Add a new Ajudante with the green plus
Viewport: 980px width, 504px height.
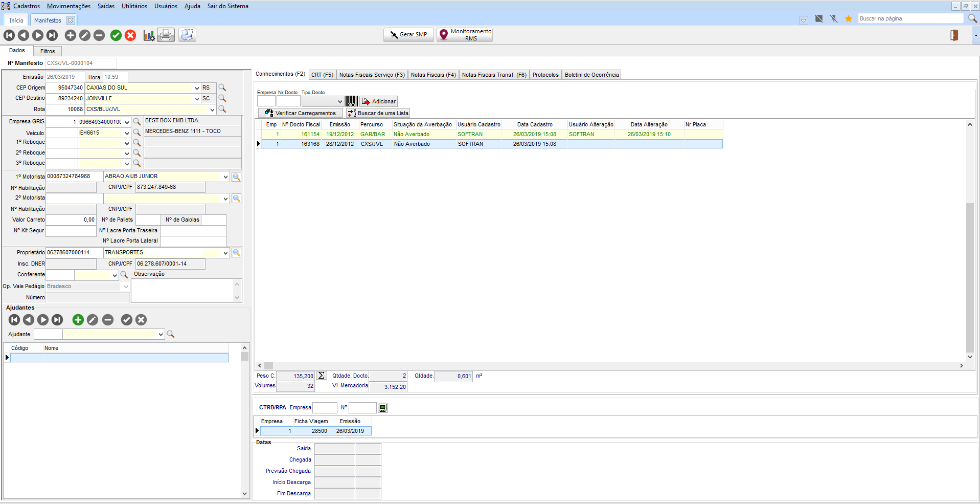(78, 320)
